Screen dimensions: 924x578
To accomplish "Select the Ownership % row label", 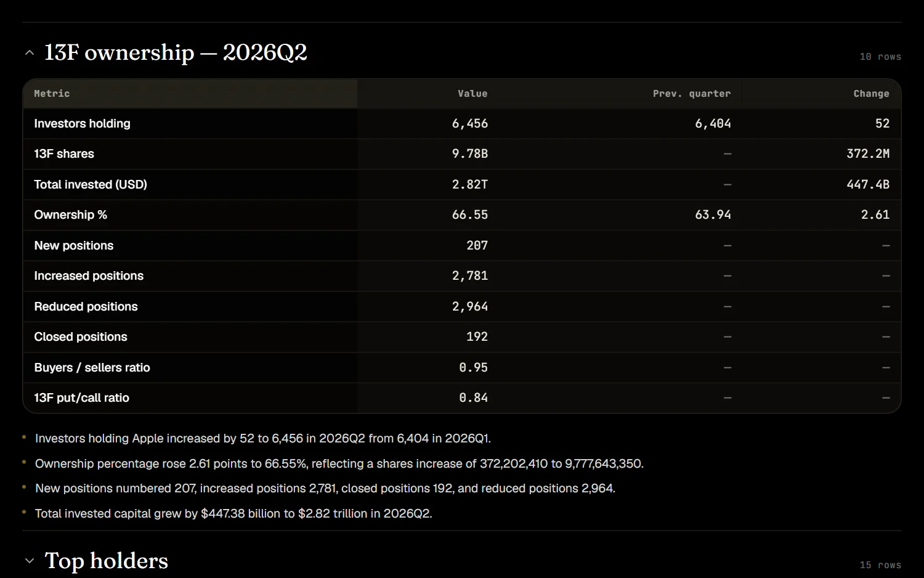I will (71, 215).
